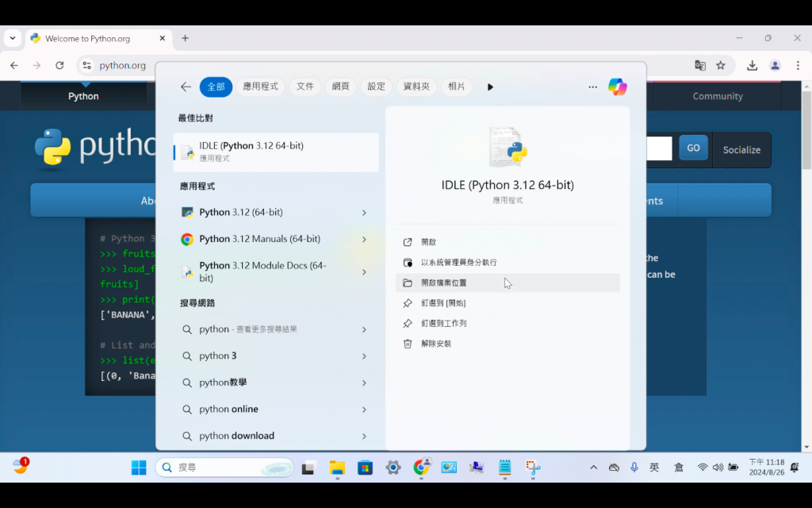Click the weather widget icon on the taskbar
The width and height of the screenshot is (812, 508).
point(21,465)
